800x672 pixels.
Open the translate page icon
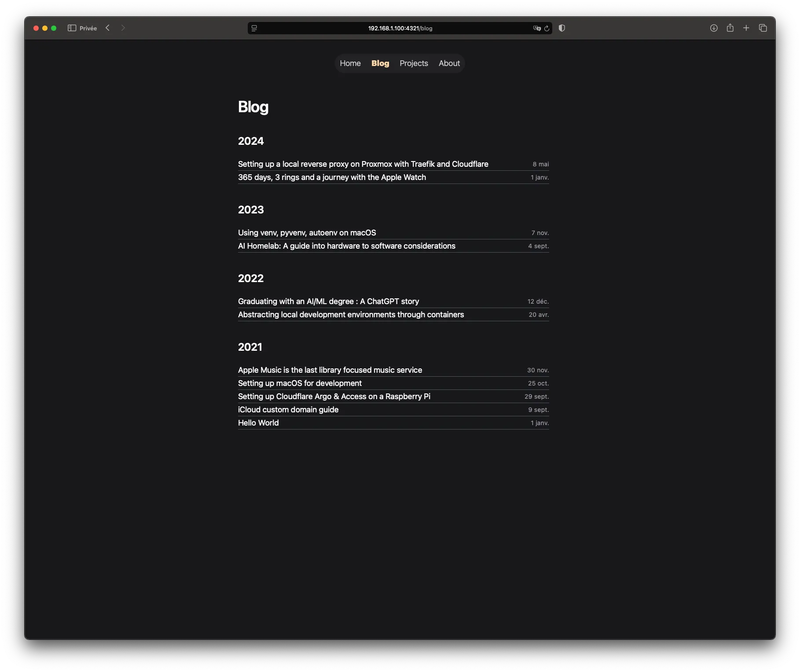pyautogui.click(x=536, y=28)
